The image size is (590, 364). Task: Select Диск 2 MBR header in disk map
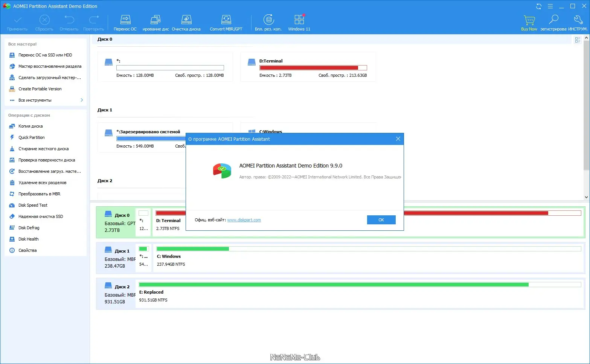117,294
